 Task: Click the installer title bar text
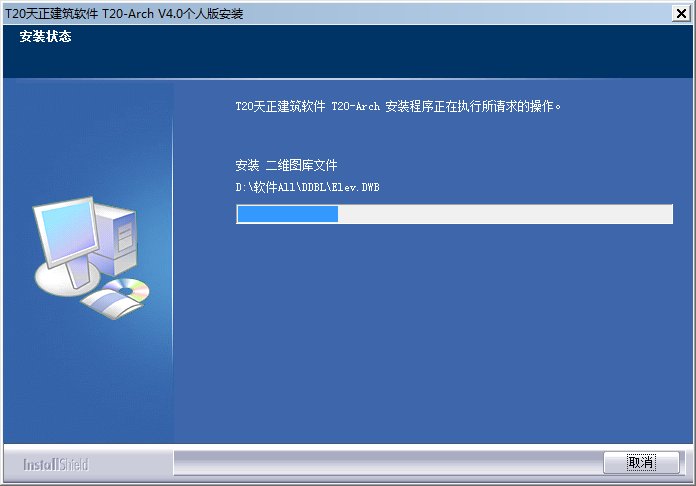point(124,14)
